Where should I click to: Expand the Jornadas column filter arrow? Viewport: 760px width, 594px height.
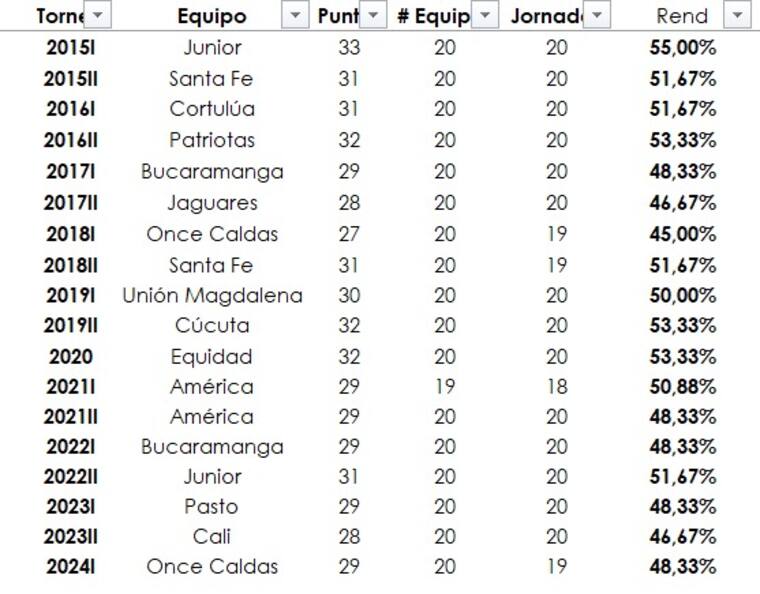click(x=596, y=16)
